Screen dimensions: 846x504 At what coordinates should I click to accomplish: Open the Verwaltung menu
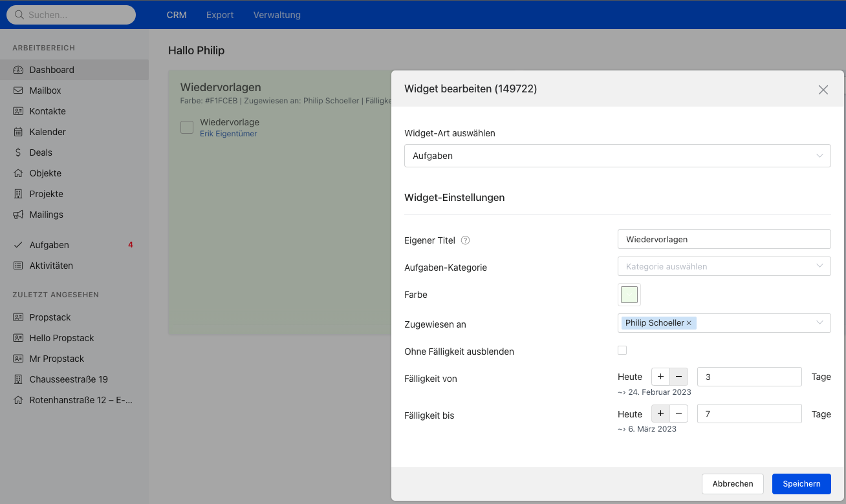click(x=277, y=15)
